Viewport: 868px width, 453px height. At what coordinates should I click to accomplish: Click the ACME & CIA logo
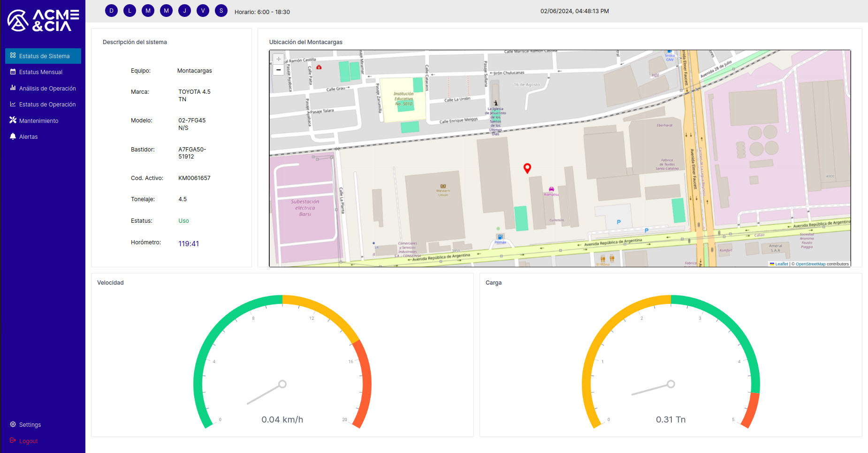click(x=43, y=21)
